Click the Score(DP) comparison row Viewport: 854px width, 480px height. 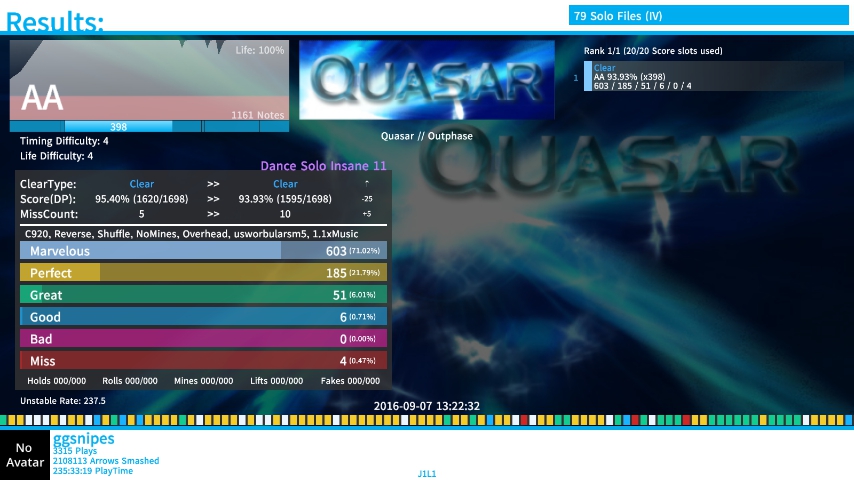point(200,199)
